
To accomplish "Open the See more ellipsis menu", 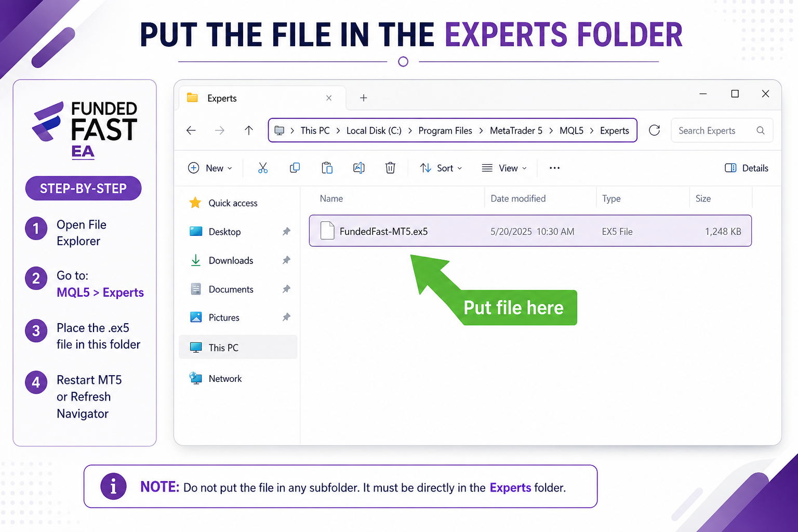I will click(554, 168).
